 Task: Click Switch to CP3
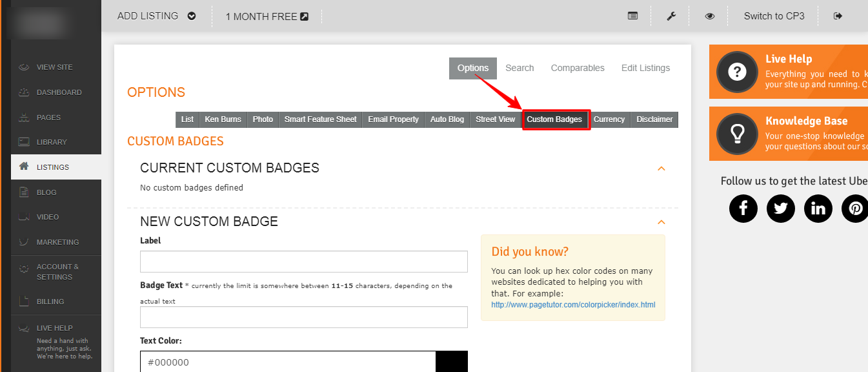coord(774,16)
